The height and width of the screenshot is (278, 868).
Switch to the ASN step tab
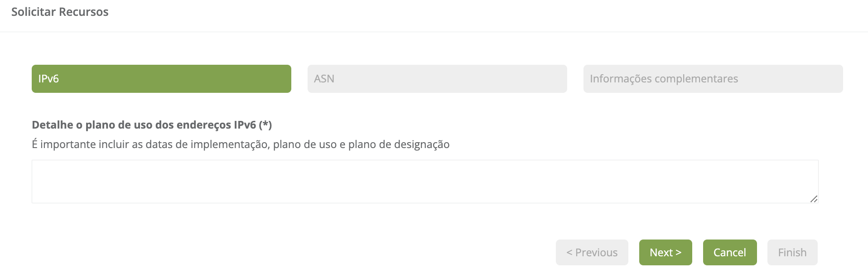(x=437, y=79)
